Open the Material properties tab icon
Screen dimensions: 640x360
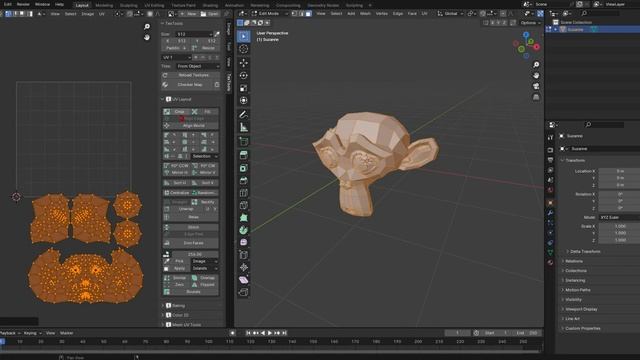point(551,262)
